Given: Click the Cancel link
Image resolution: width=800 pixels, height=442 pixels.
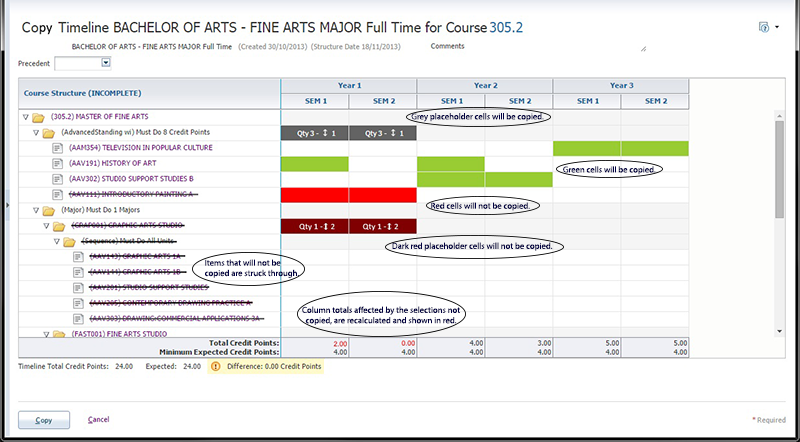Looking at the screenshot, I should pyautogui.click(x=98, y=419).
